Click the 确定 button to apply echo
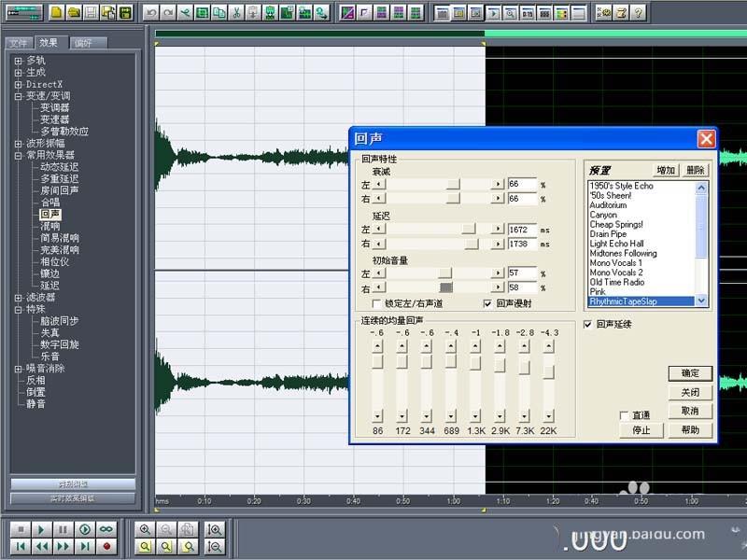This screenshot has height=560, width=747. click(x=689, y=373)
